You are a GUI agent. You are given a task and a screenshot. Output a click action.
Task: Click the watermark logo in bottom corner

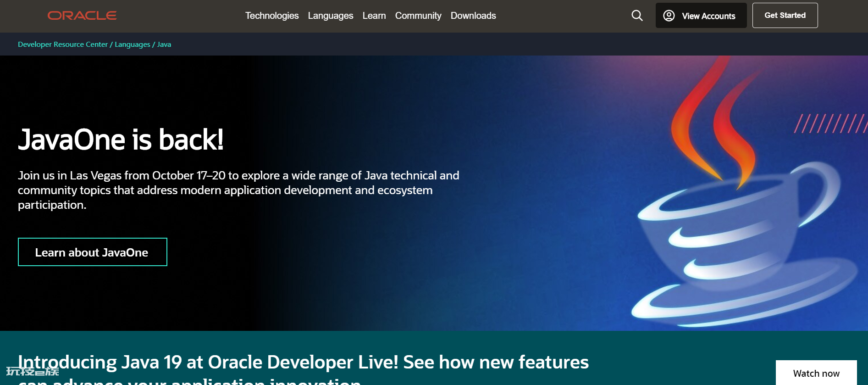pos(33,371)
